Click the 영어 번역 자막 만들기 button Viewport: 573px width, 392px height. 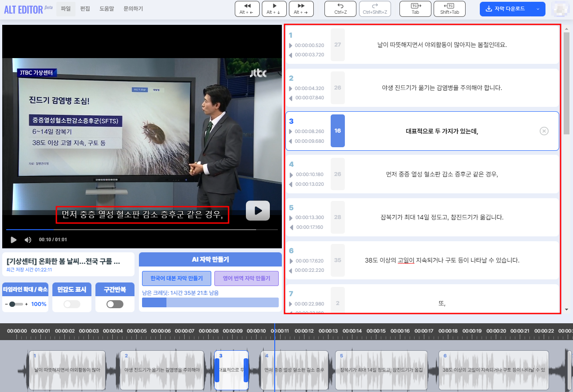(x=246, y=278)
